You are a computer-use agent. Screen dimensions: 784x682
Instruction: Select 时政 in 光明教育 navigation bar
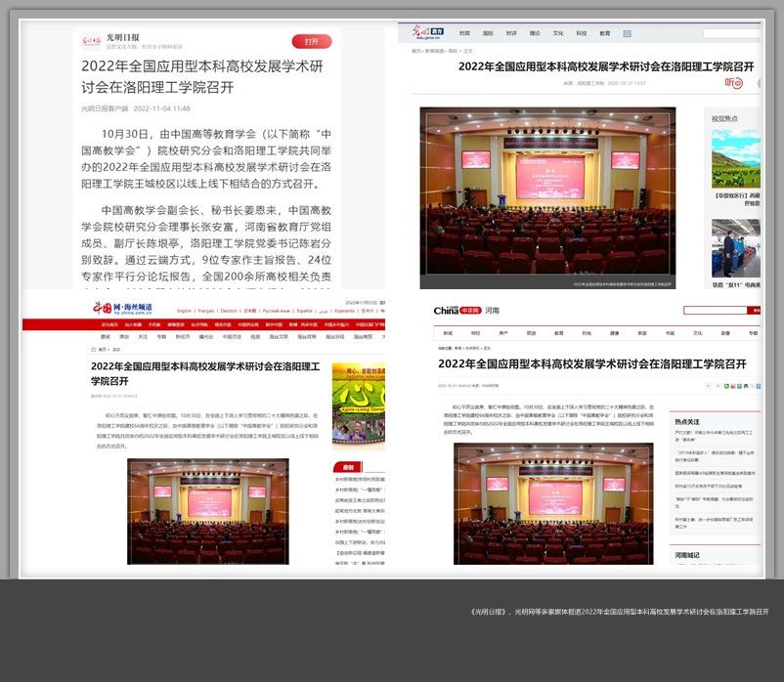(464, 33)
